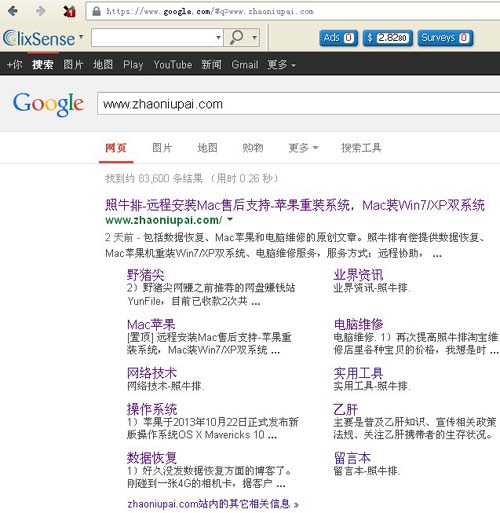Click zhaoniupai.com站内的其它相关信息 link

[213, 503]
